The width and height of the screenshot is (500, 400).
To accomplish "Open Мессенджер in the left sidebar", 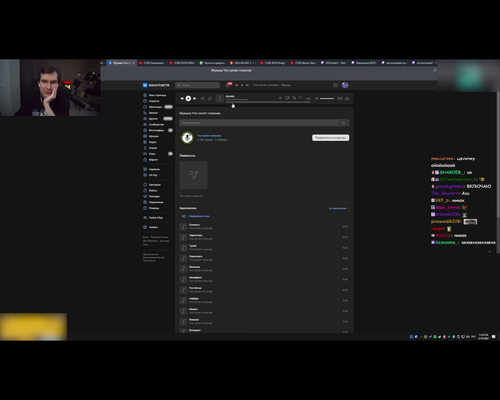I will click(158, 107).
